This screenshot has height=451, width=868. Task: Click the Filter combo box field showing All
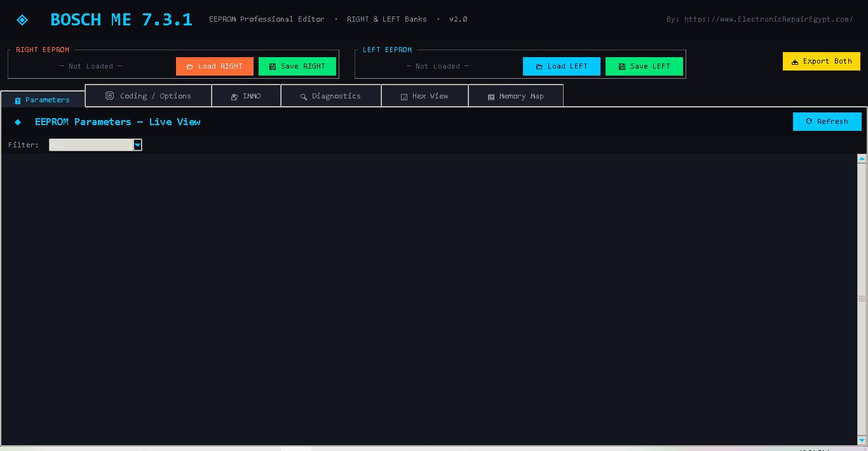[x=91, y=145]
